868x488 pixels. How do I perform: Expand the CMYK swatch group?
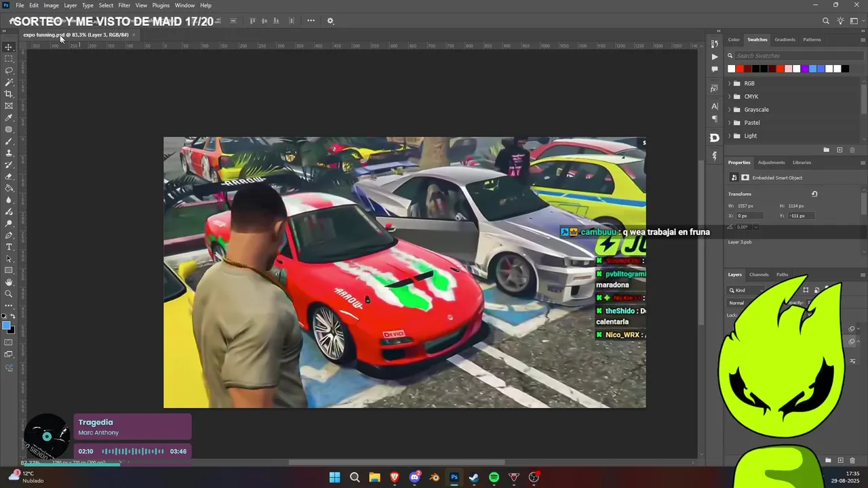[730, 96]
